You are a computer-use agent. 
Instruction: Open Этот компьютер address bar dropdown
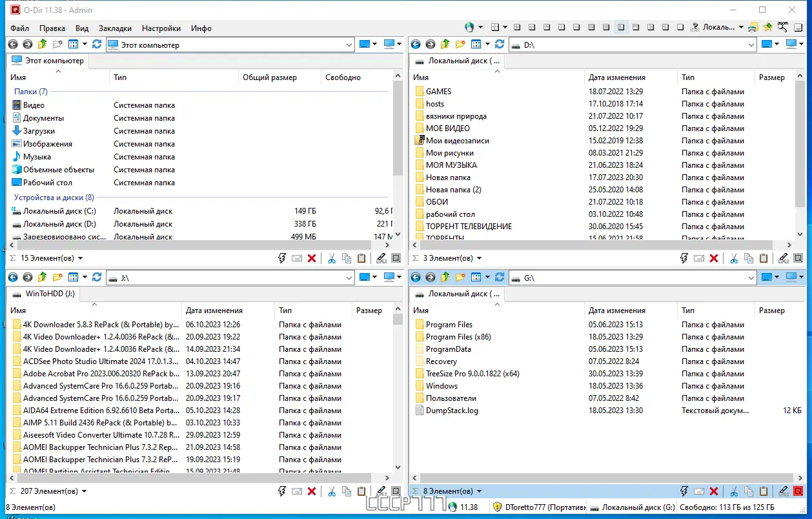(x=349, y=45)
